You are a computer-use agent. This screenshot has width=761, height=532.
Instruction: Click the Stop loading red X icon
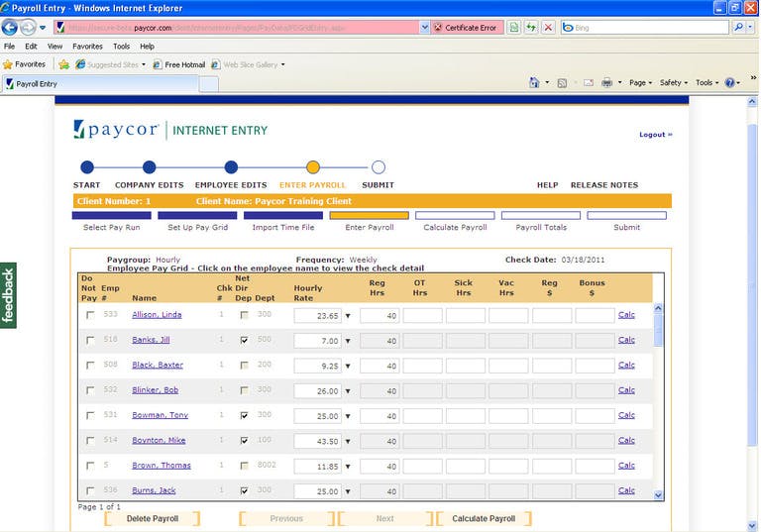click(548, 28)
